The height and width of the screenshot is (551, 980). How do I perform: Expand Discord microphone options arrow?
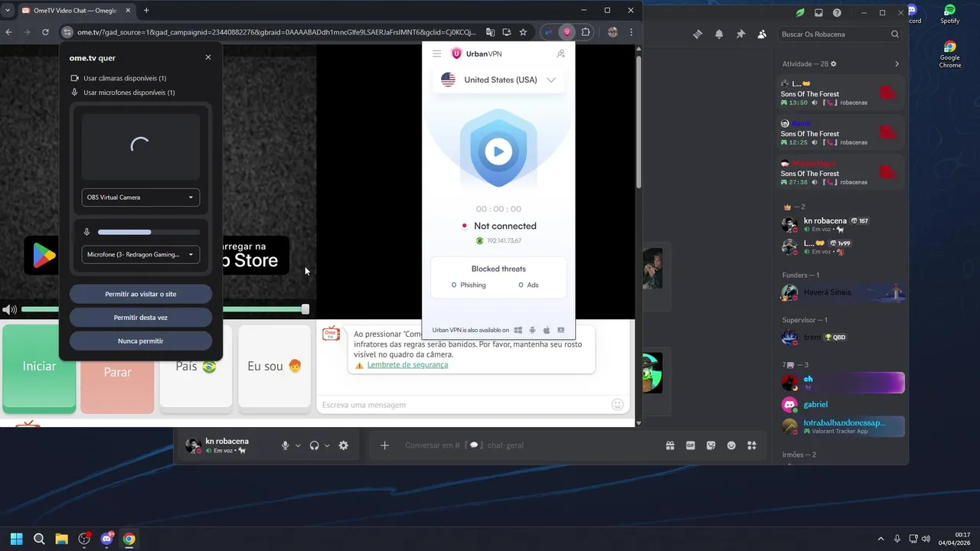click(x=298, y=445)
